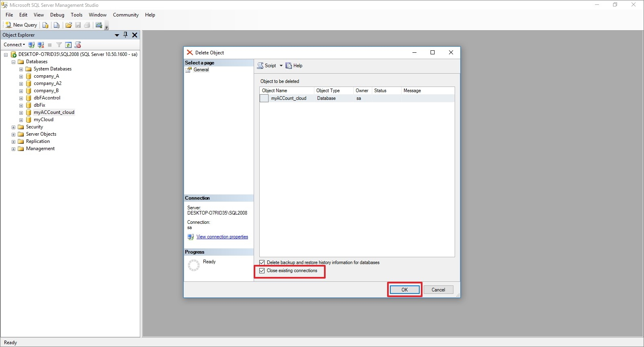The image size is (644, 347).
Task: Select the myACCount_cloud database in tree
Action: pos(54,112)
